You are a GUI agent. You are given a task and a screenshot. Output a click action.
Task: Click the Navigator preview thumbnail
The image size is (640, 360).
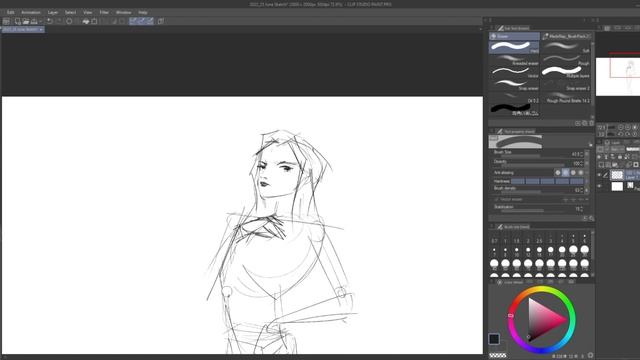pyautogui.click(x=618, y=77)
